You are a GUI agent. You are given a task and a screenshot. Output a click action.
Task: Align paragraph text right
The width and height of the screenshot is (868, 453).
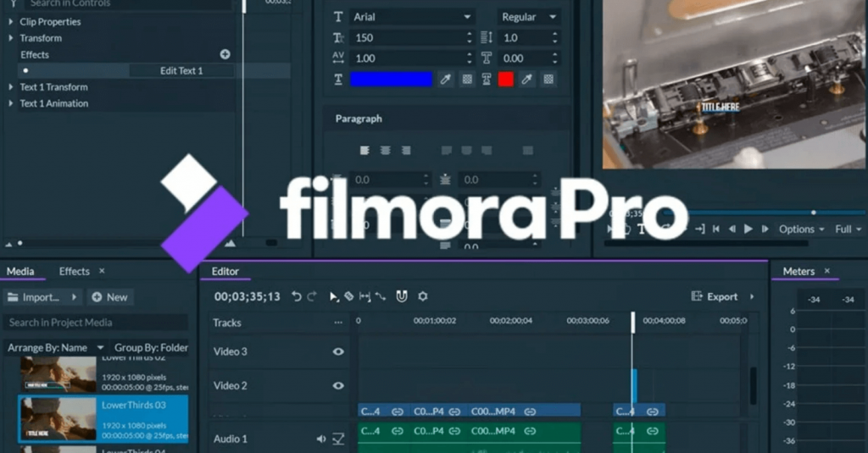pos(406,151)
